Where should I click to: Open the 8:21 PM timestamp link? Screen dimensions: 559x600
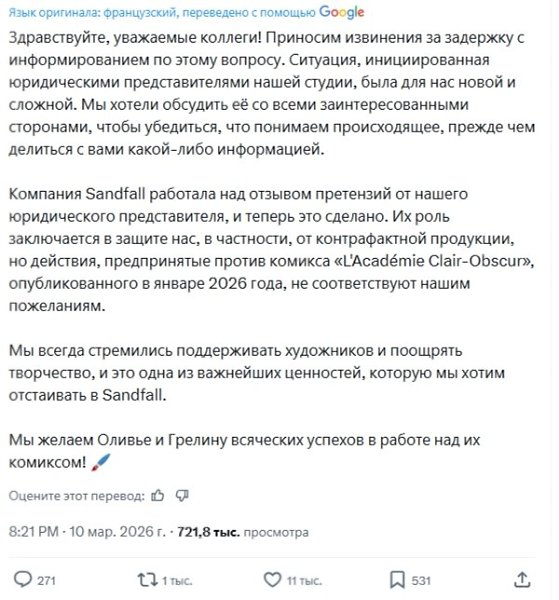(34, 532)
